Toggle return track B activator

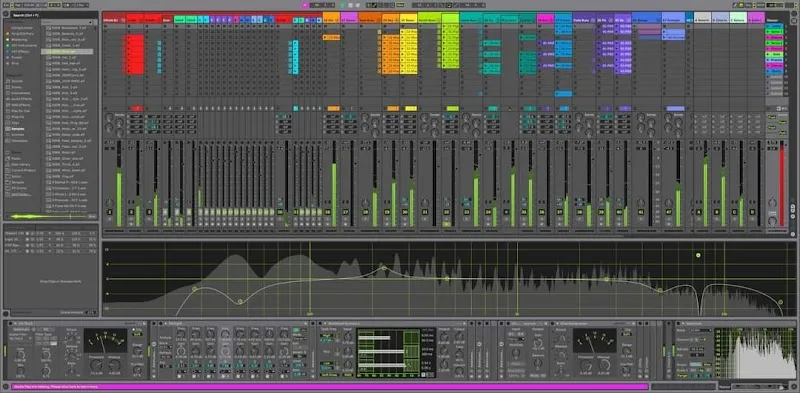(x=716, y=211)
